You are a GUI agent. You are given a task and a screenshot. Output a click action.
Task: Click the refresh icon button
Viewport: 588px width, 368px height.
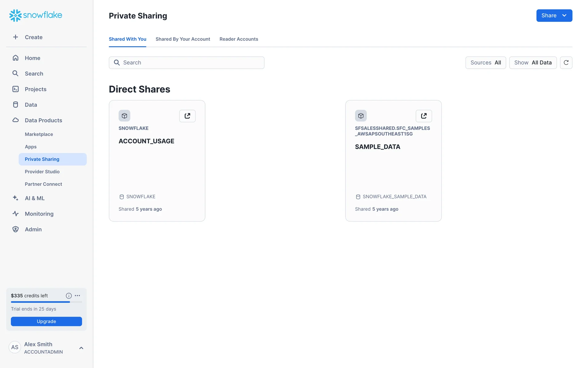[x=566, y=63]
